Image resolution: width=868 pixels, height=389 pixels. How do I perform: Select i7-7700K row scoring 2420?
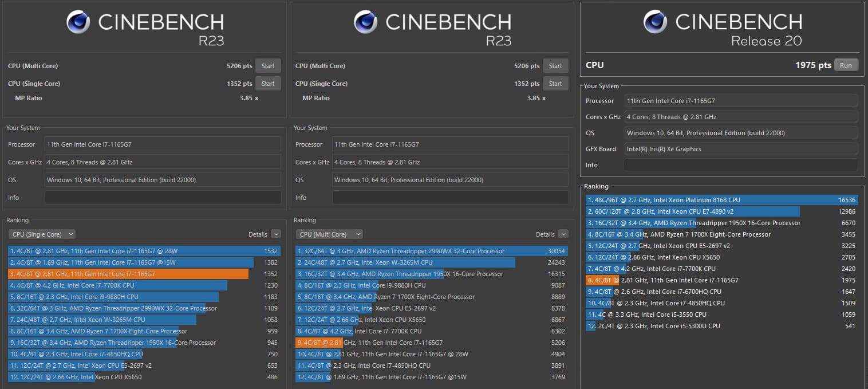tap(721, 269)
